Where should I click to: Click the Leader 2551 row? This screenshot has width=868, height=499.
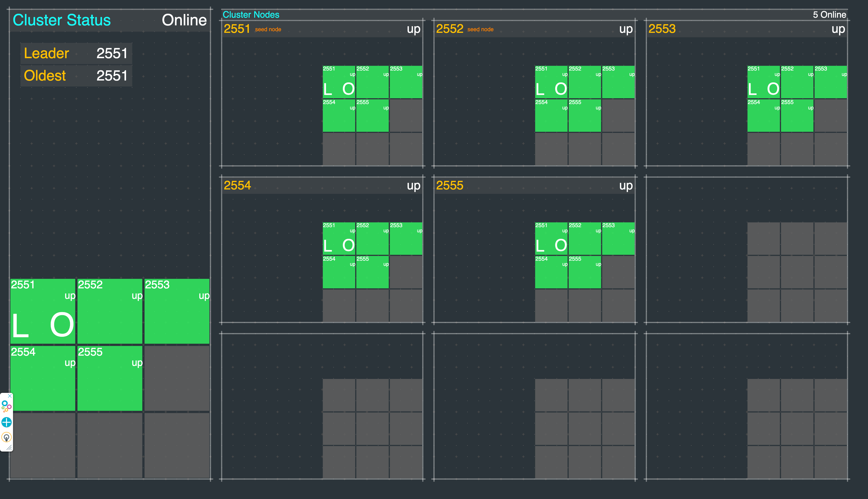pos(76,54)
